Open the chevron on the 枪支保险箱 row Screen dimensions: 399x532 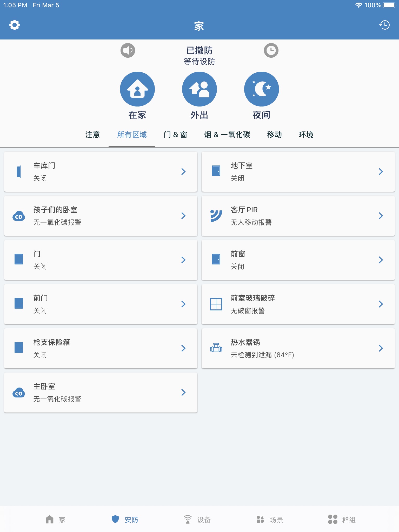click(183, 348)
